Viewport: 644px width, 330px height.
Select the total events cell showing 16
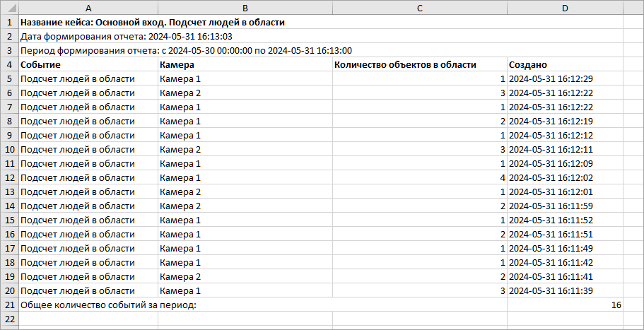click(564, 305)
